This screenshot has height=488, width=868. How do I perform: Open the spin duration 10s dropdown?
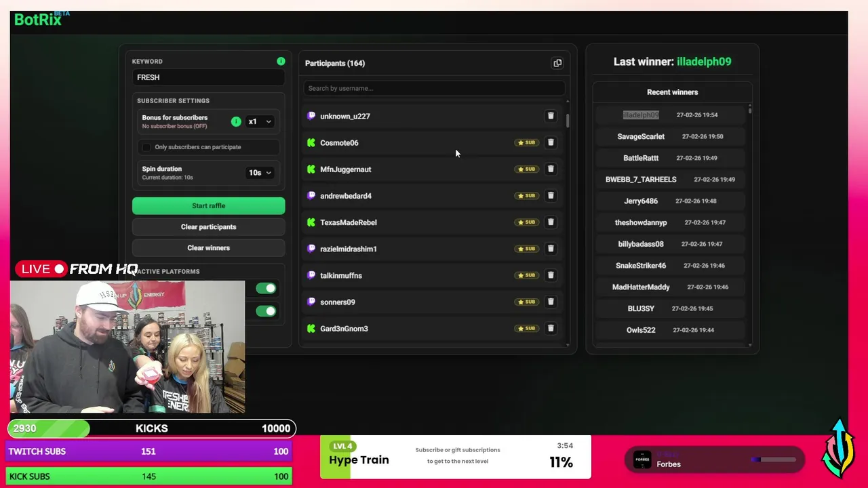click(x=260, y=173)
